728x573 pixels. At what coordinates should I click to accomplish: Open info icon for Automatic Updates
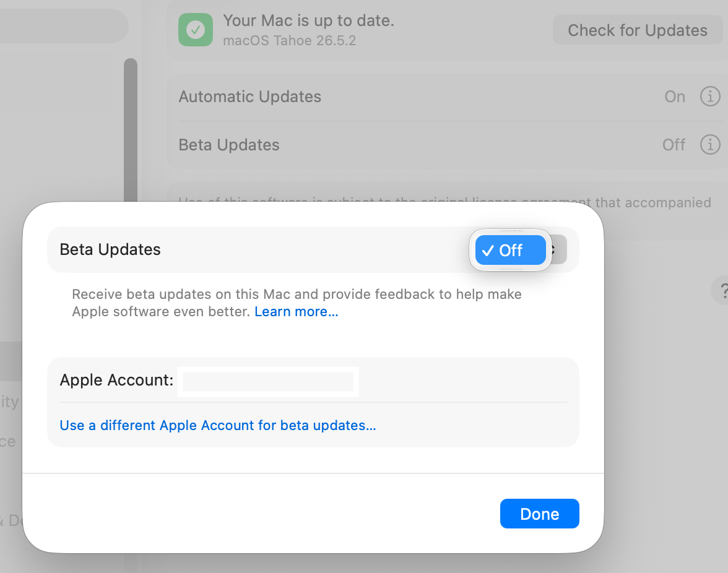click(x=710, y=97)
